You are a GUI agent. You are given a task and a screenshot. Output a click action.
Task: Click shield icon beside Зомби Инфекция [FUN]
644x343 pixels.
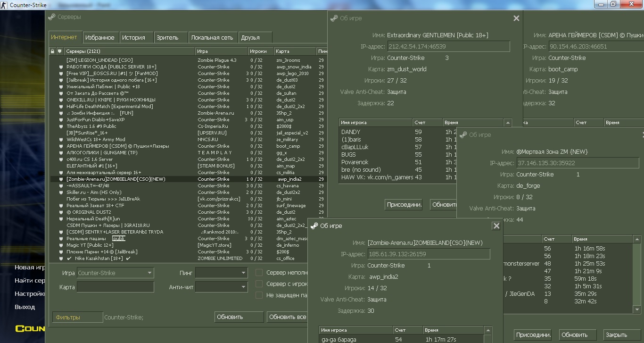pos(61,113)
